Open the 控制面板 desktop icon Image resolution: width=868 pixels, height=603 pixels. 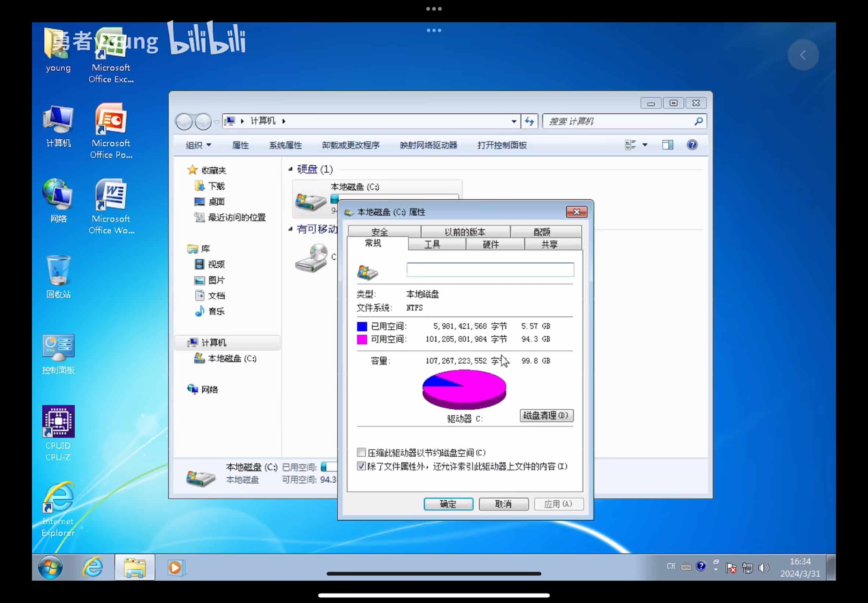[58, 354]
